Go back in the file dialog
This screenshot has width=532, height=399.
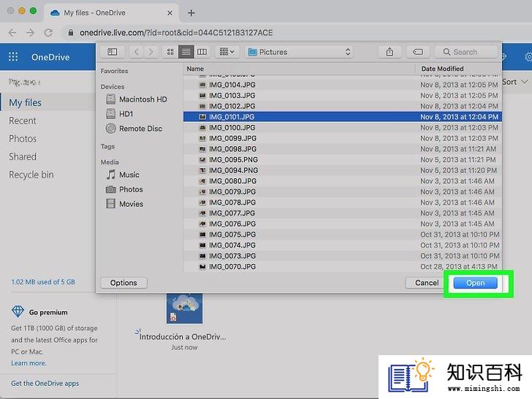point(137,52)
